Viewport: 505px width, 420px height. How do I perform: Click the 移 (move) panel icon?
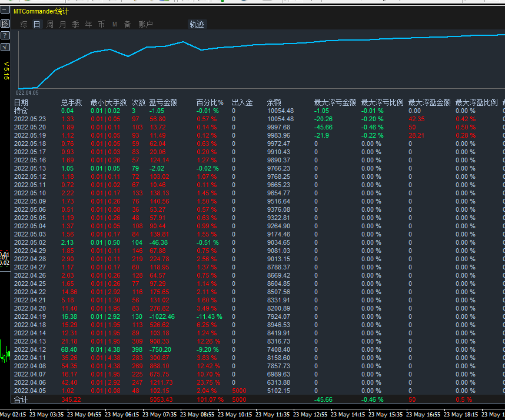5,24
